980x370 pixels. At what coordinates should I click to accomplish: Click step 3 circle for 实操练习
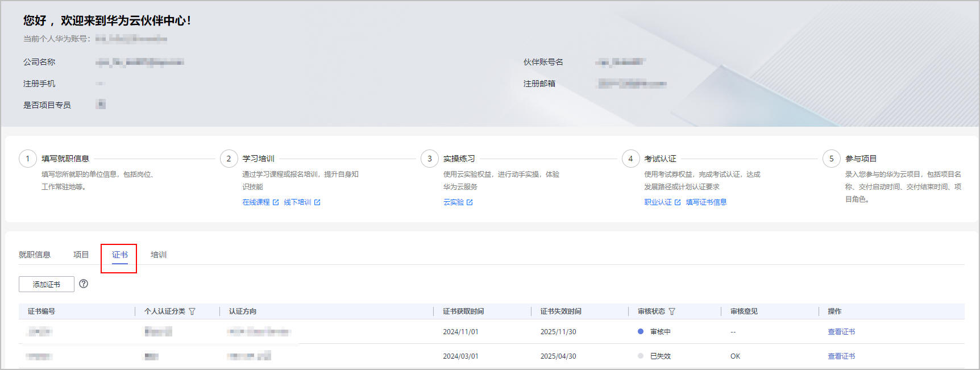pyautogui.click(x=430, y=159)
